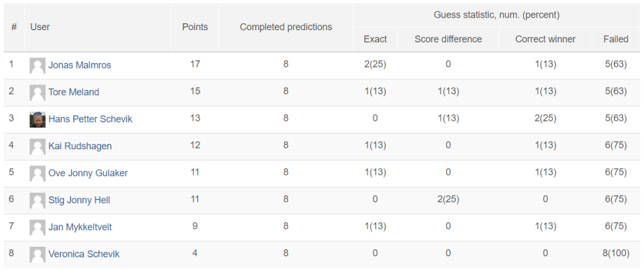Click Jonas Malmros avatar placeholder icon
Screen dimensions: 644x270
[x=37, y=65]
